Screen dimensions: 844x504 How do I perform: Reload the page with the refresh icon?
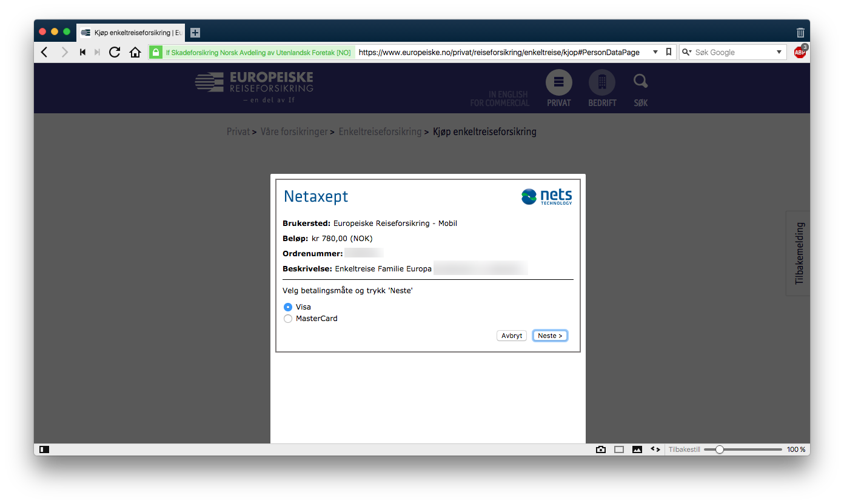[115, 52]
